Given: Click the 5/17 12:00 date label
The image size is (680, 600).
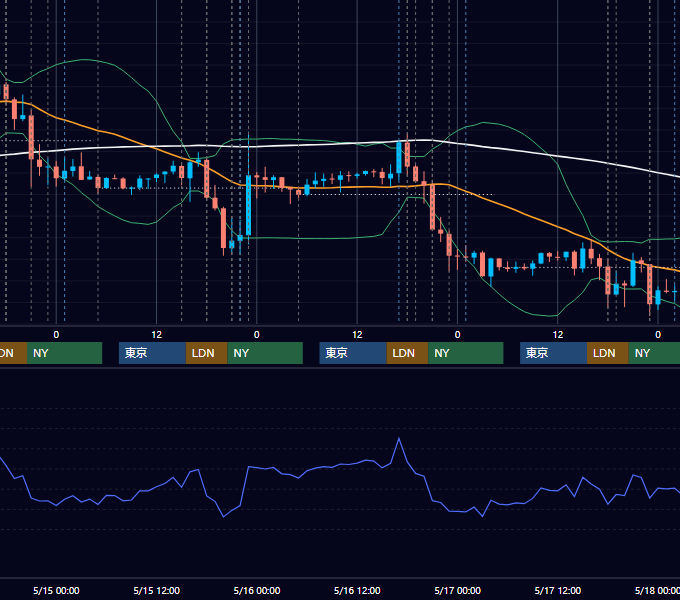Looking at the screenshot, I should tap(558, 590).
